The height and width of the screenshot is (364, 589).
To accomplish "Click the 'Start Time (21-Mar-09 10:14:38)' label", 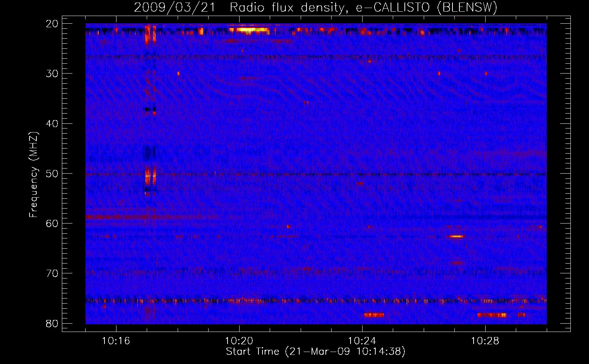I will coord(316,352).
